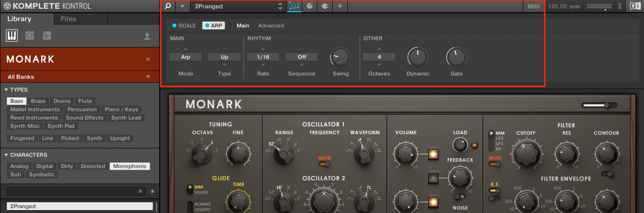Open the Up Type selector
This screenshot has width=644, height=213.
pyautogui.click(x=224, y=57)
